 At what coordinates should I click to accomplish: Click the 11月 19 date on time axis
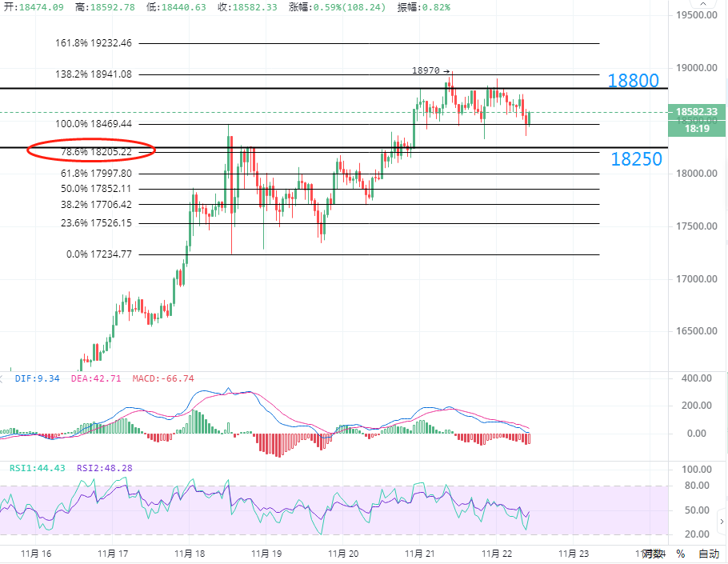click(266, 554)
